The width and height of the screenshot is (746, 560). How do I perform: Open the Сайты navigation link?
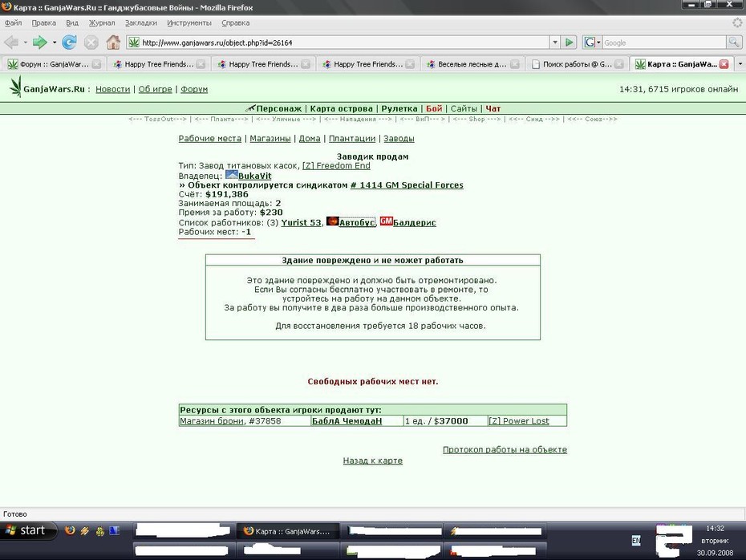(x=464, y=108)
